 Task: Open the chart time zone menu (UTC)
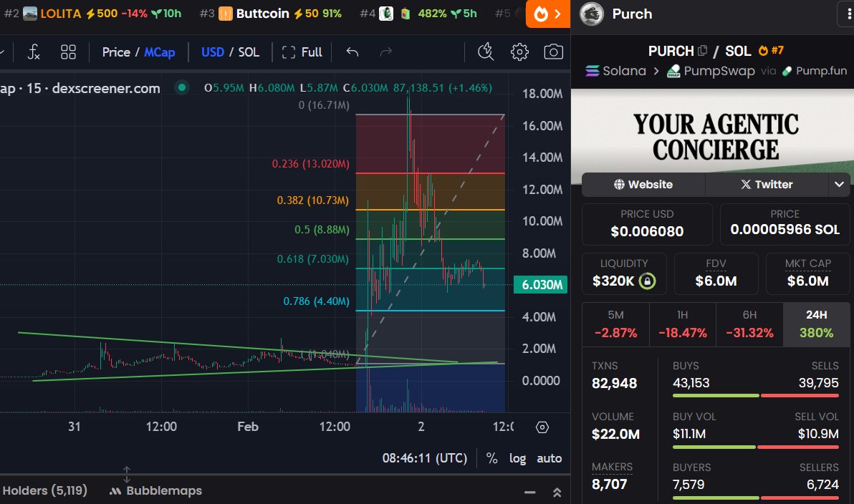pos(425,458)
